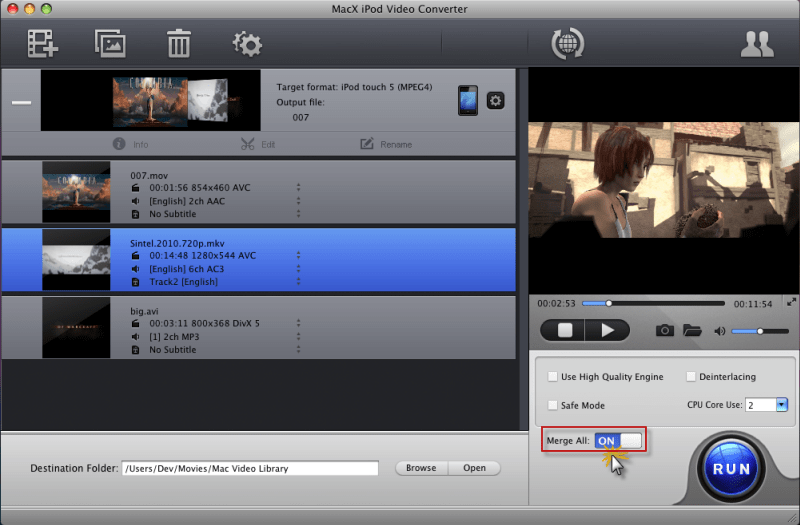The height and width of the screenshot is (525, 800).
Task: Click the preview playback progress slider
Action: point(653,303)
